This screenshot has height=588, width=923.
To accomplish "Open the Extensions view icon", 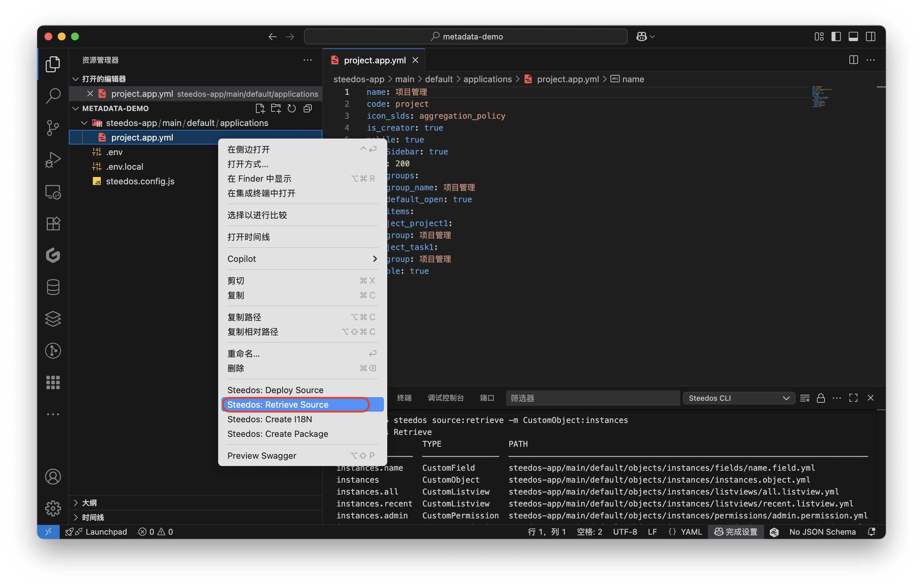I will pyautogui.click(x=53, y=223).
